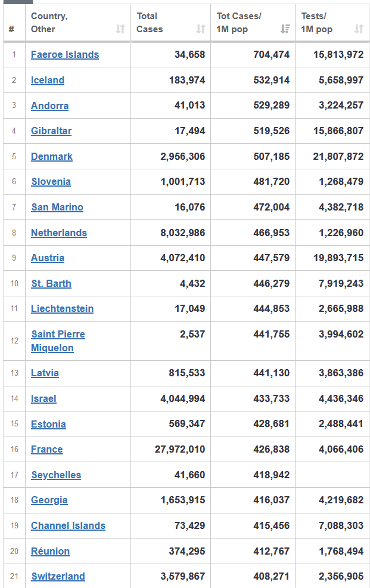This screenshot has height=588, width=370.
Task: Click the Austria link
Action: coord(48,258)
